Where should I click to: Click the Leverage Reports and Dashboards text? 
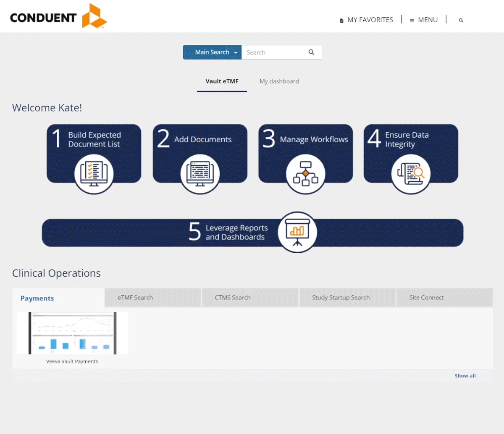[x=236, y=232]
